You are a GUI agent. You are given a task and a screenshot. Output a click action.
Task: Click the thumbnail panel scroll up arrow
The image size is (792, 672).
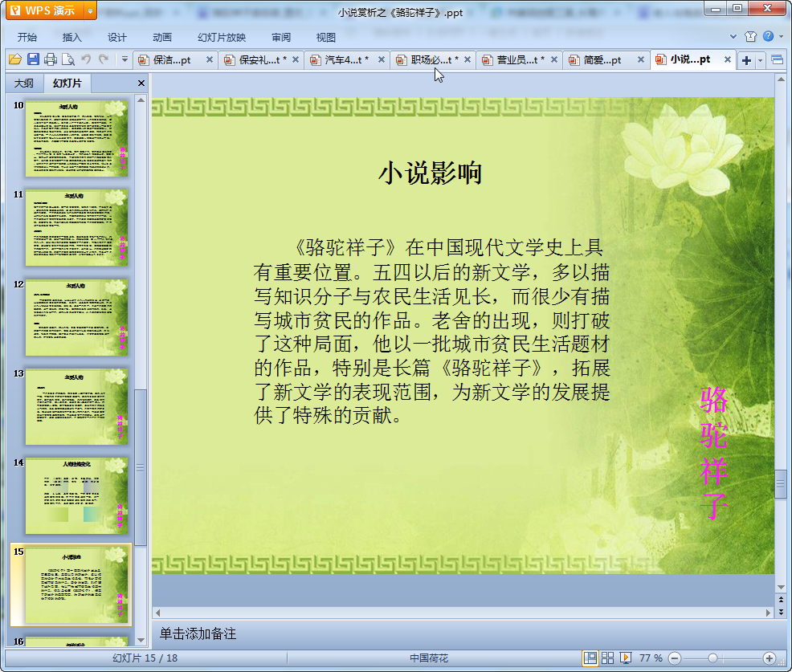click(141, 100)
